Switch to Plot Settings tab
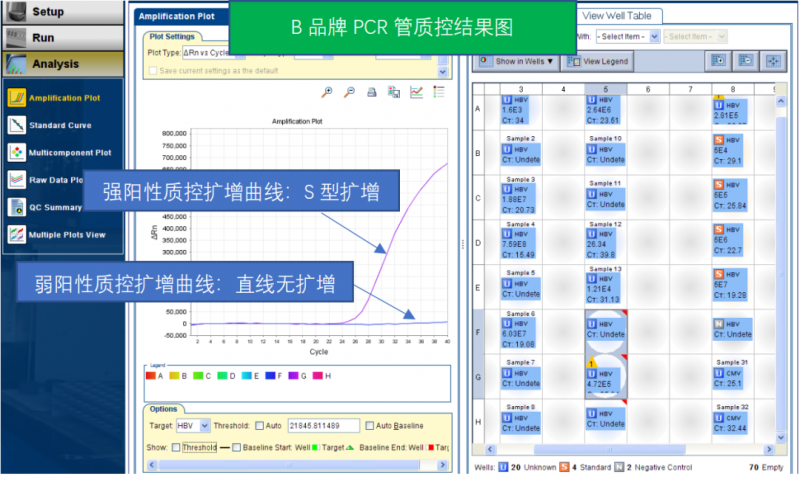 pyautogui.click(x=172, y=37)
